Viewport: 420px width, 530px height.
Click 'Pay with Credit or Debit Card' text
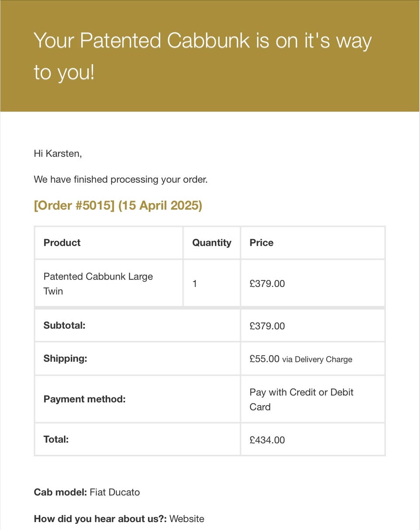(301, 399)
